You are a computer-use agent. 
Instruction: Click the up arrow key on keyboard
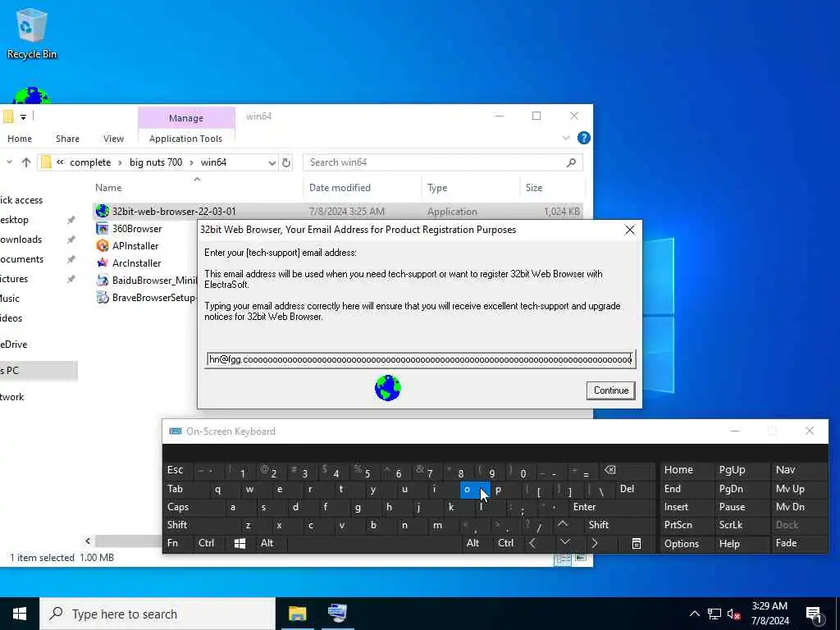point(563,524)
